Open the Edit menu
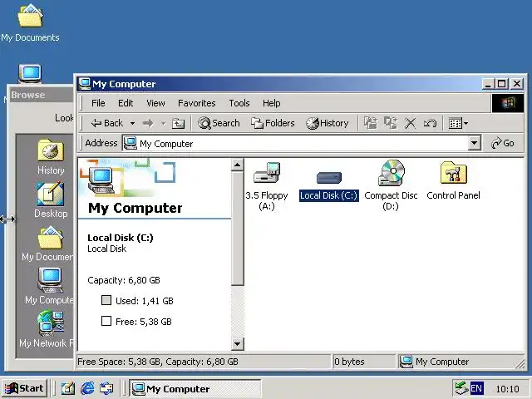The width and height of the screenshot is (532, 399). (126, 103)
